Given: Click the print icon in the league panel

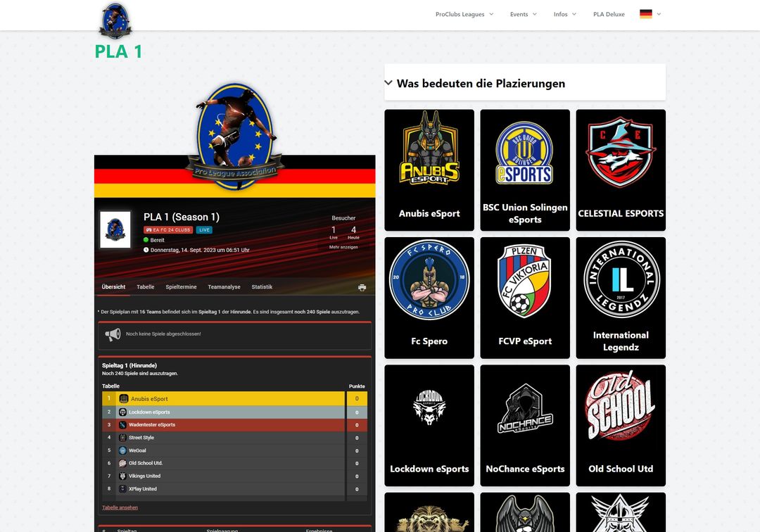Looking at the screenshot, I should point(362,287).
